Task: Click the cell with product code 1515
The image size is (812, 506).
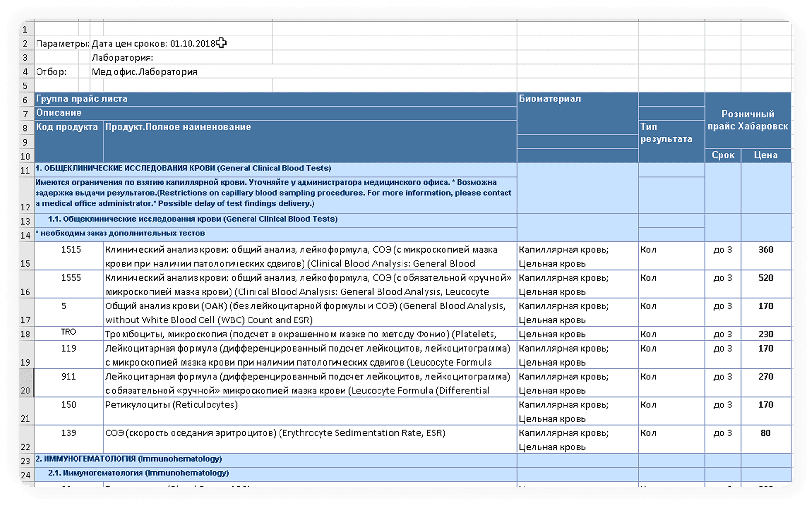Action: click(x=69, y=256)
